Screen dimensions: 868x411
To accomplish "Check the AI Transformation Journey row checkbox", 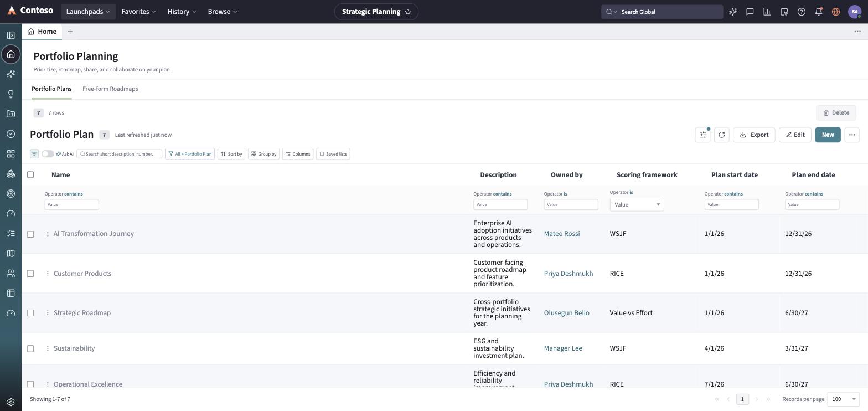I will coord(30,234).
